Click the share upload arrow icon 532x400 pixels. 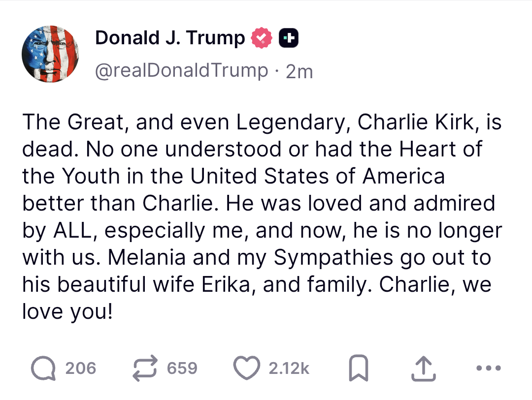point(424,369)
